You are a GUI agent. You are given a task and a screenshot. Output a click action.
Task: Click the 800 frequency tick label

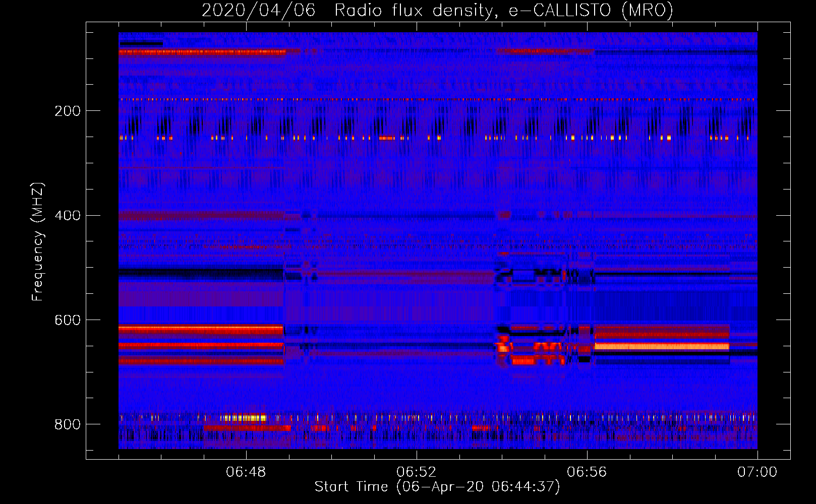click(x=68, y=424)
